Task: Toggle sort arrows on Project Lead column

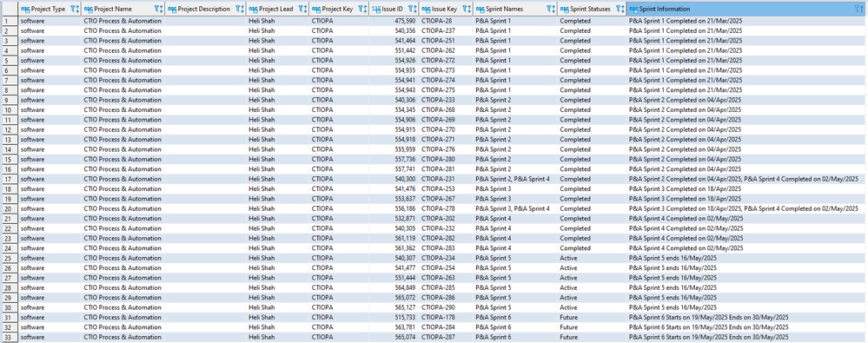Action: click(305, 9)
